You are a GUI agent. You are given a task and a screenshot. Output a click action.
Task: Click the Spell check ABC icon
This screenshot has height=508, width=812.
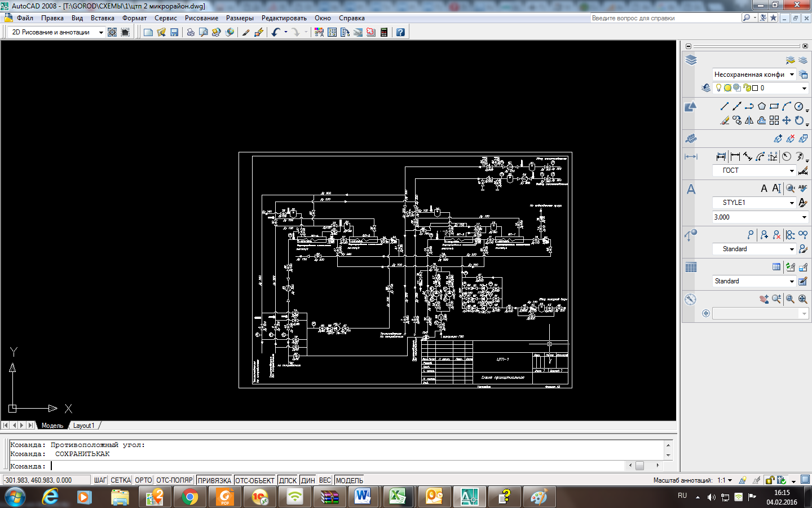(x=803, y=189)
